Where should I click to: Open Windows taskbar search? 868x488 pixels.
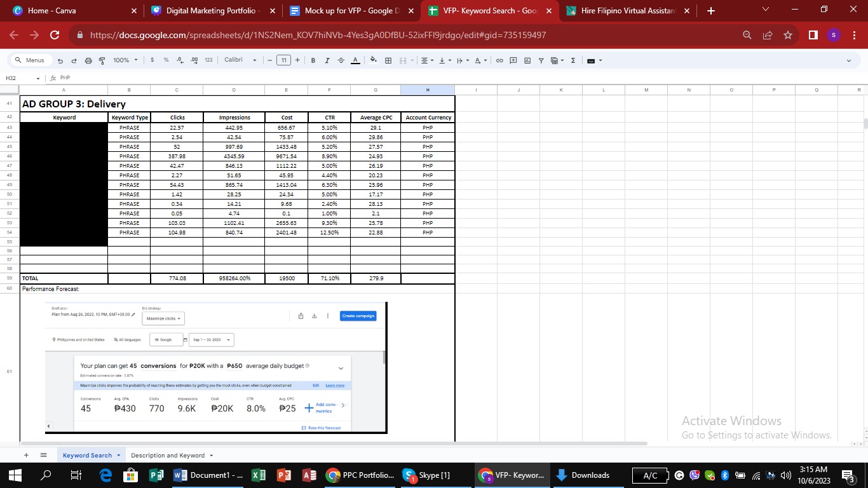(46, 475)
